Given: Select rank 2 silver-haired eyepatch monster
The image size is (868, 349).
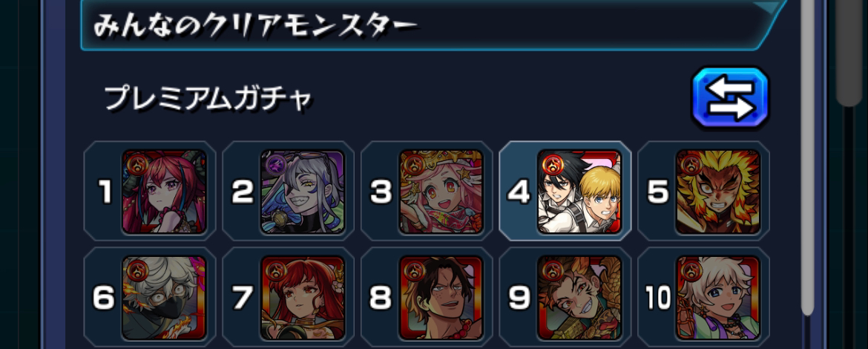Looking at the screenshot, I should pos(303,192).
